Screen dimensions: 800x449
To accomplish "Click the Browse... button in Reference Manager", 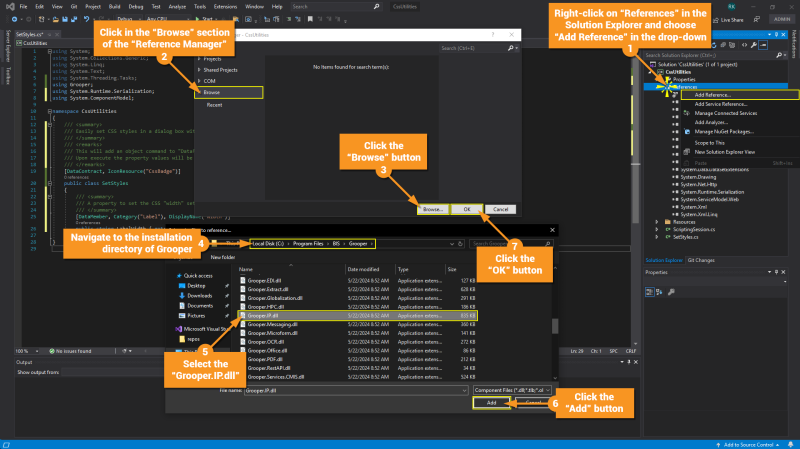I will coord(433,209).
